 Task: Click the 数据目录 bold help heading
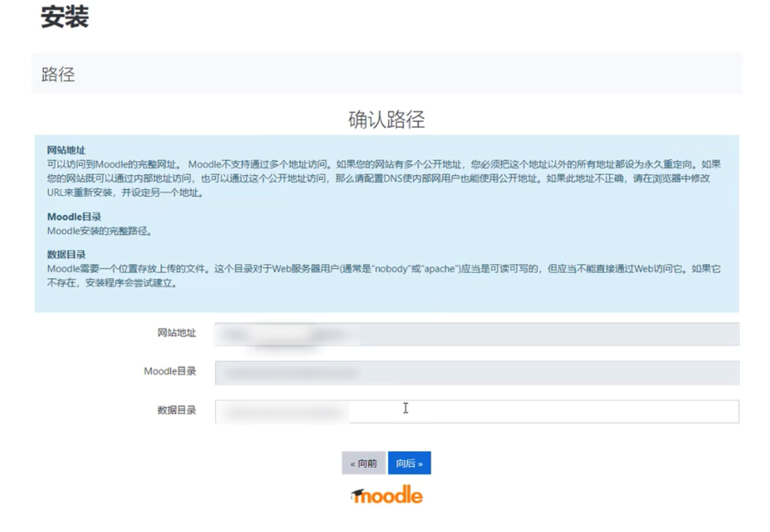(x=66, y=255)
